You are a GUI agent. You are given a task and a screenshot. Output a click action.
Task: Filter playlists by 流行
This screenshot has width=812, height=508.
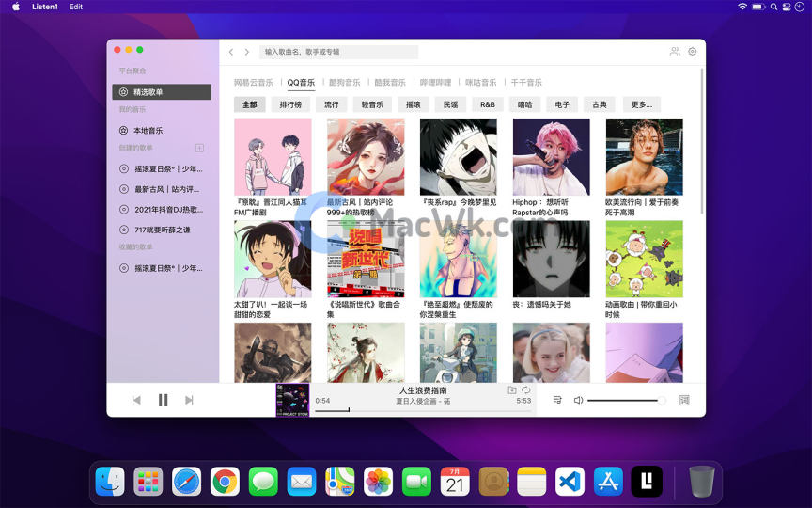coord(332,104)
